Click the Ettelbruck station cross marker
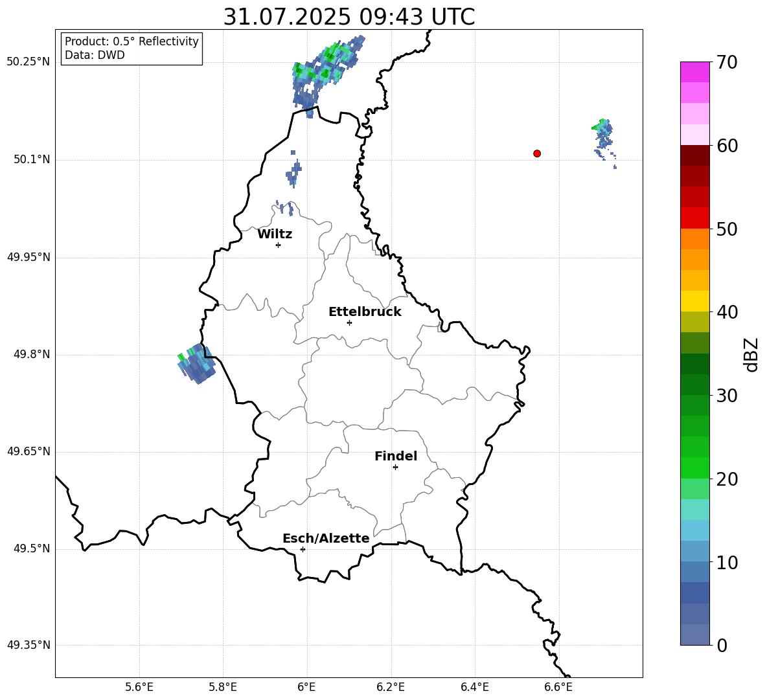 (x=349, y=322)
